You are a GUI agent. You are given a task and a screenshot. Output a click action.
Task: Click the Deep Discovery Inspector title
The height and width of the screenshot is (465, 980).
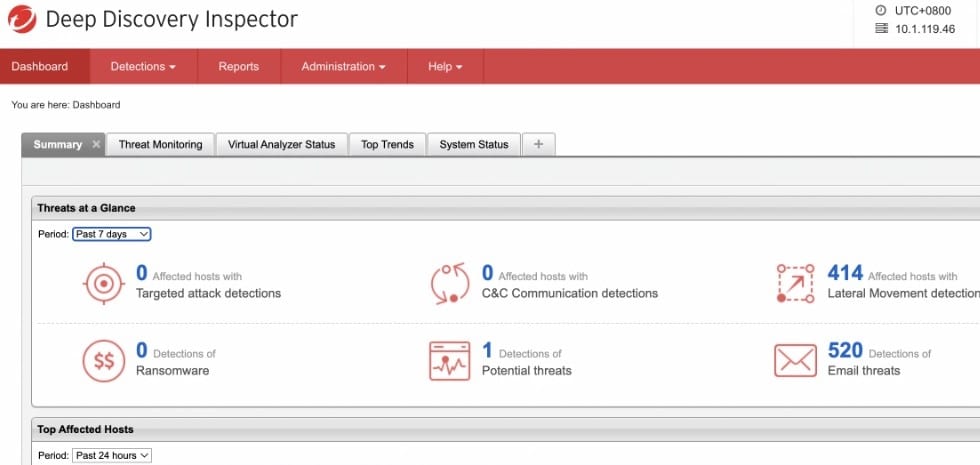[172, 19]
